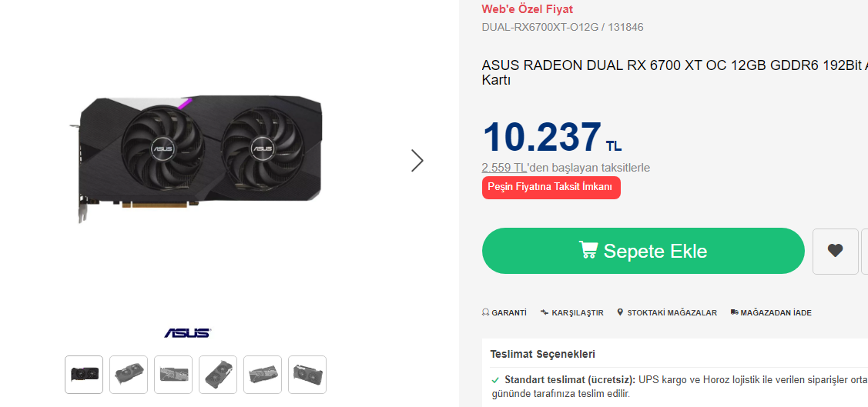Advance to next product image with arrow
Image resolution: width=868 pixels, height=407 pixels.
click(417, 160)
